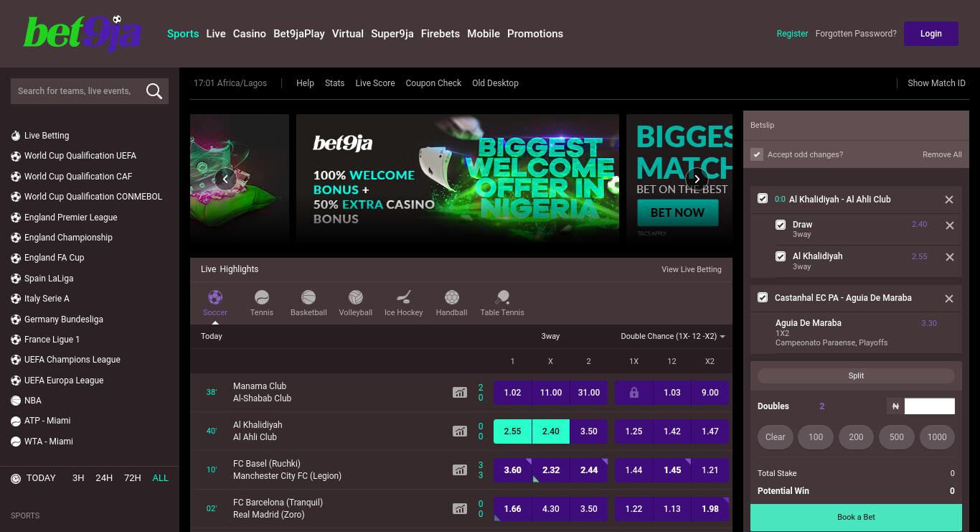
Task: Click the search magnifier icon
Action: point(154,91)
